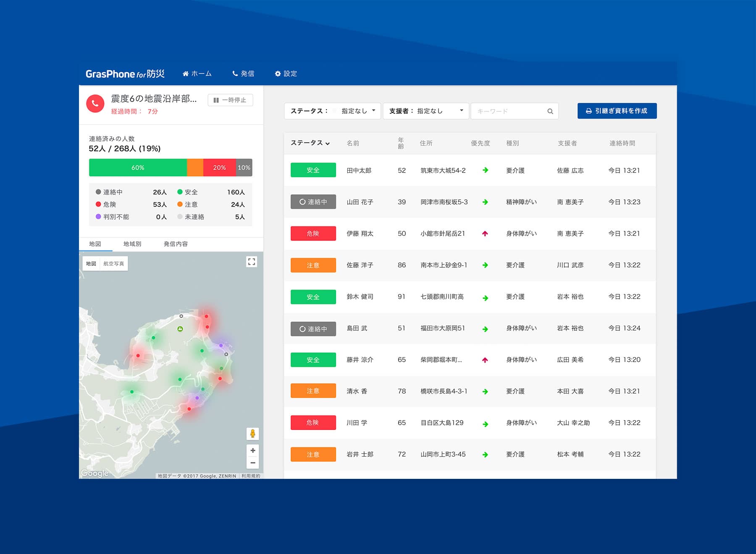Click contact time 今日 13:20 for 藤井 涼介

[624, 360]
